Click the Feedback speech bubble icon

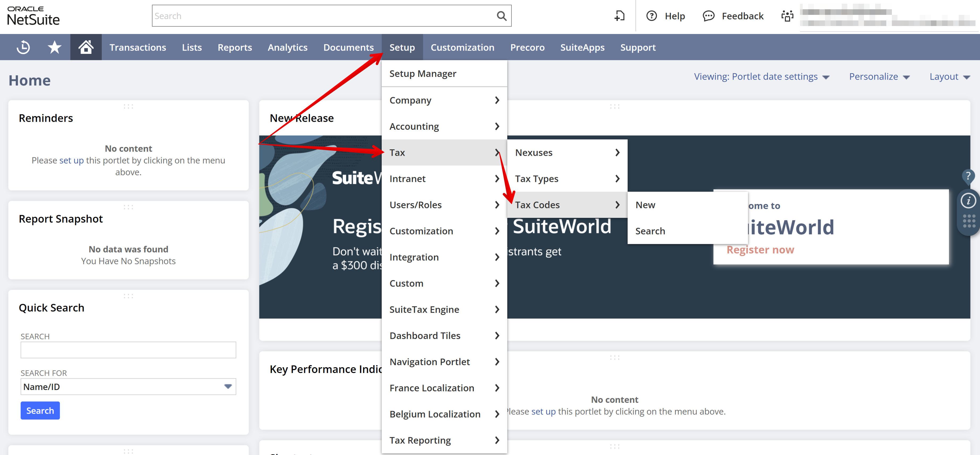708,16
